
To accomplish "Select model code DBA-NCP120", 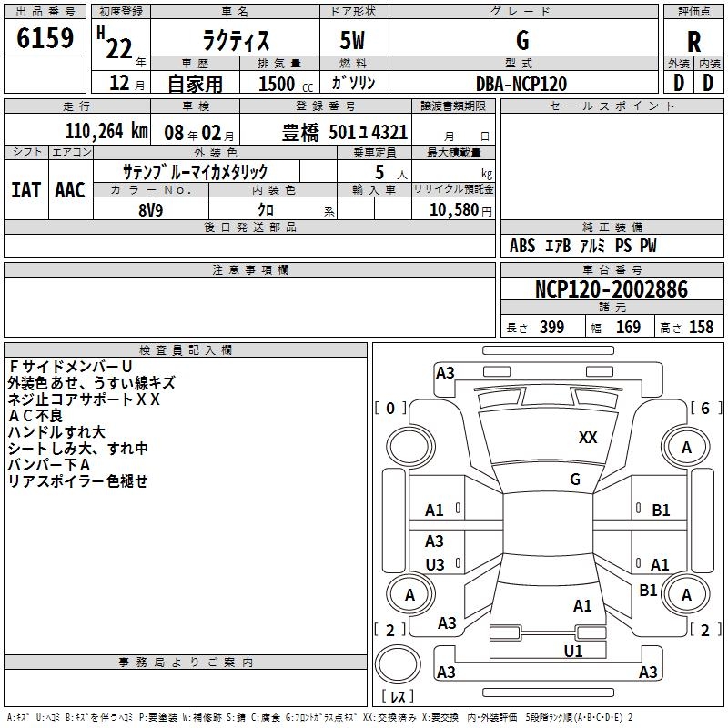I will coord(521,84).
